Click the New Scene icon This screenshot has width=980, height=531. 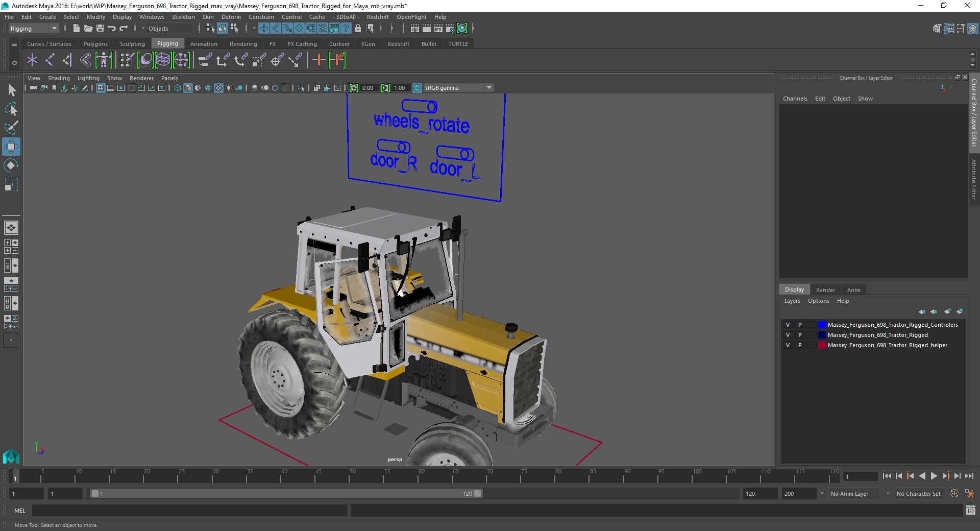[76, 29]
